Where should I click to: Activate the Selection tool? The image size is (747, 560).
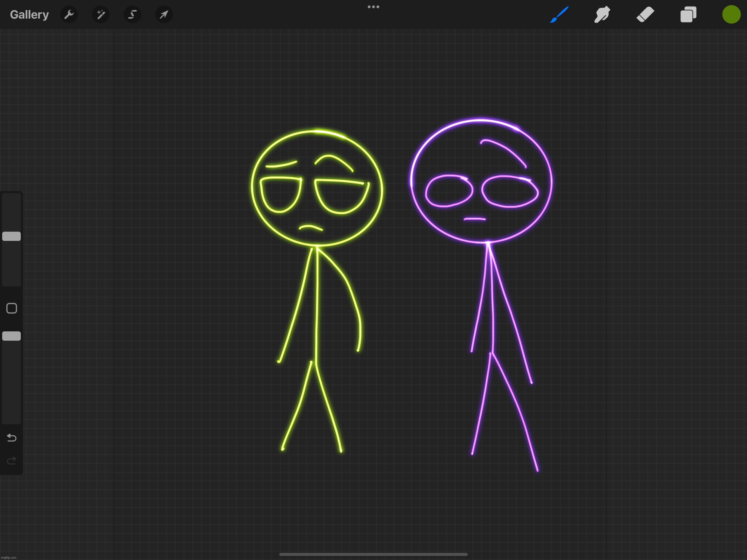132,14
